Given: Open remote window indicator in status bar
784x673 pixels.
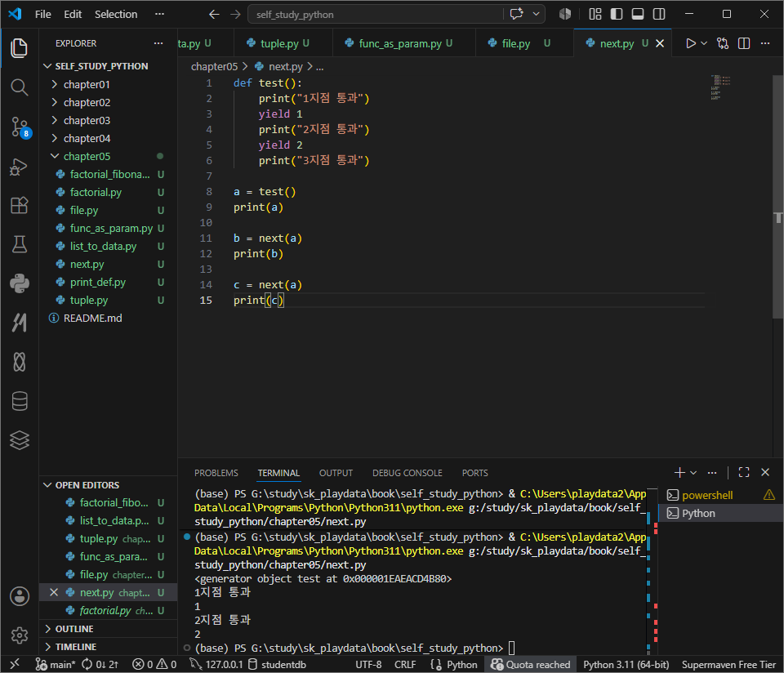Looking at the screenshot, I should point(15,664).
